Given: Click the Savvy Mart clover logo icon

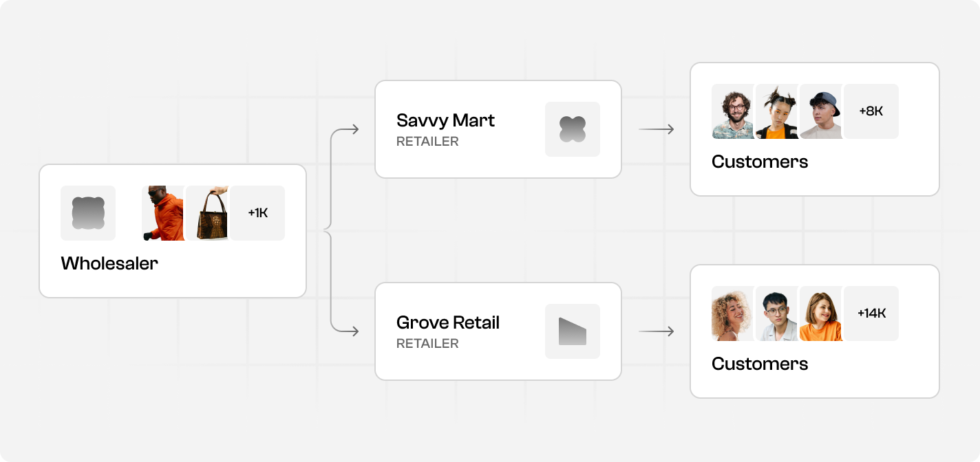Looking at the screenshot, I should coord(573,129).
